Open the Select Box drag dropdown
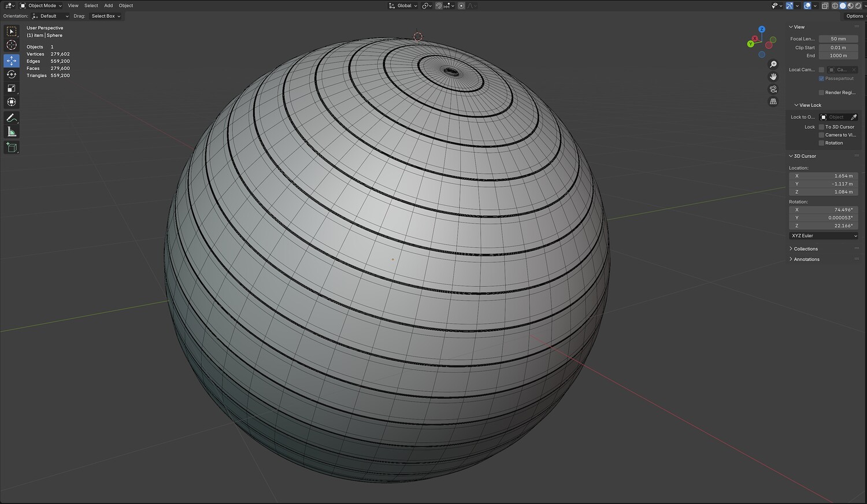This screenshot has height=504, width=867. click(106, 16)
